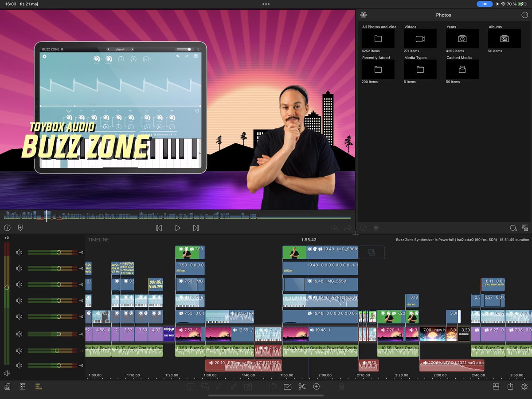Mute the track with the -1 level
Viewport: 532px width, 399px height.
coord(19,351)
